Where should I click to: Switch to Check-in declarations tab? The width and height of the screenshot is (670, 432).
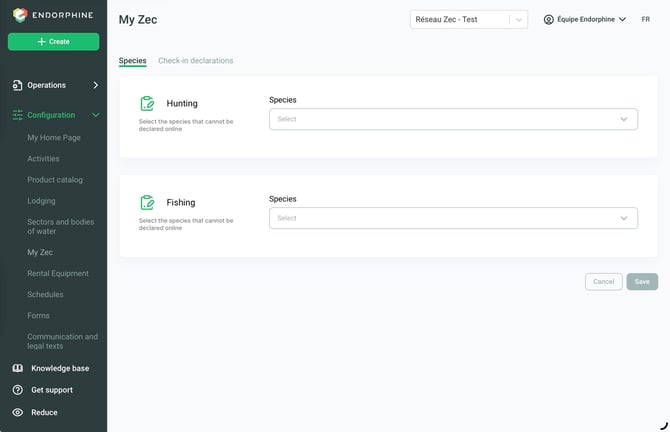tap(196, 61)
